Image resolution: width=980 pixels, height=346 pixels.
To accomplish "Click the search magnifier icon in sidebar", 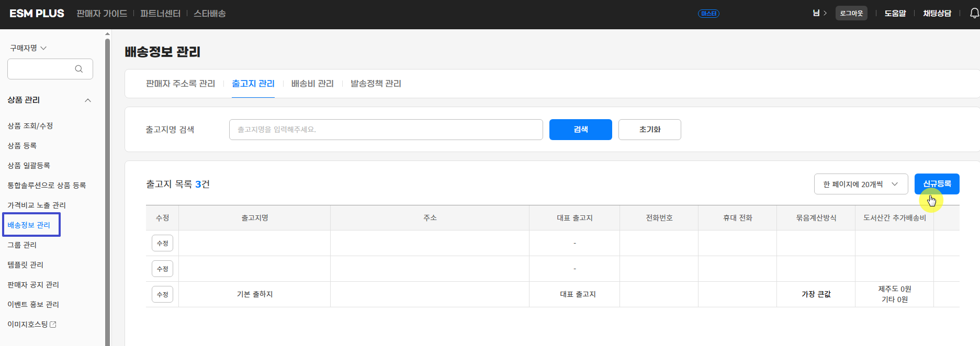I will [x=79, y=69].
